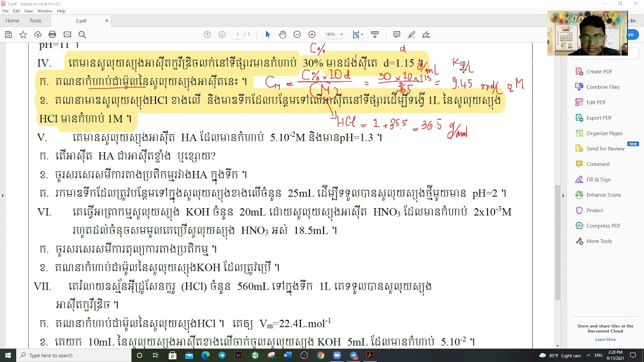Switch to the Tools tab
This screenshot has height=362, width=644.
35,21
